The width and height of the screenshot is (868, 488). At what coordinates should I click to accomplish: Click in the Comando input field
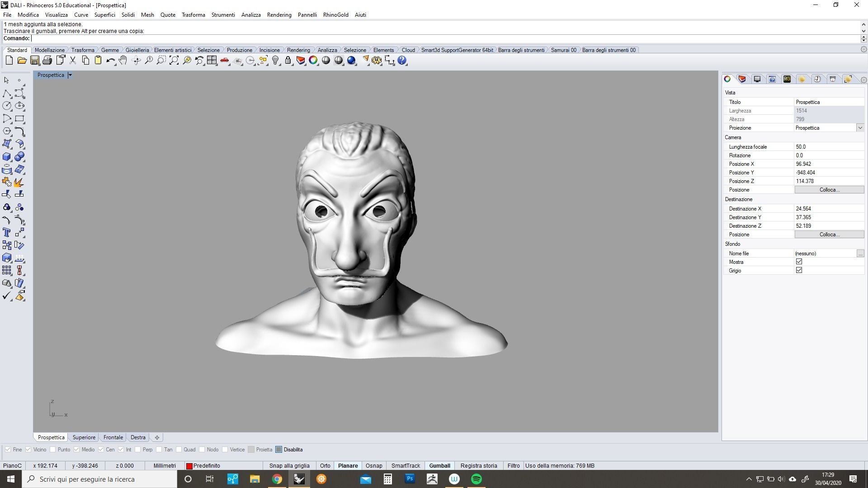(445, 38)
